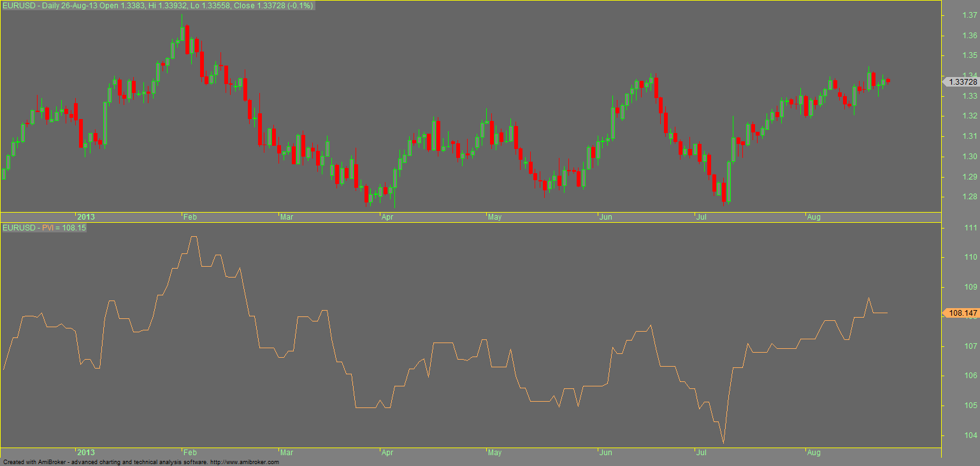Viewport: 980px width, 466px height.
Task: Click the 1.33728 last price label
Action: 962,82
